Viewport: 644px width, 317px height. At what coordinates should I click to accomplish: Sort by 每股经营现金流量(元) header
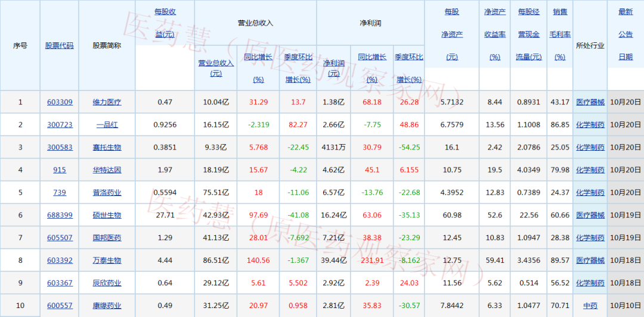(x=530, y=35)
